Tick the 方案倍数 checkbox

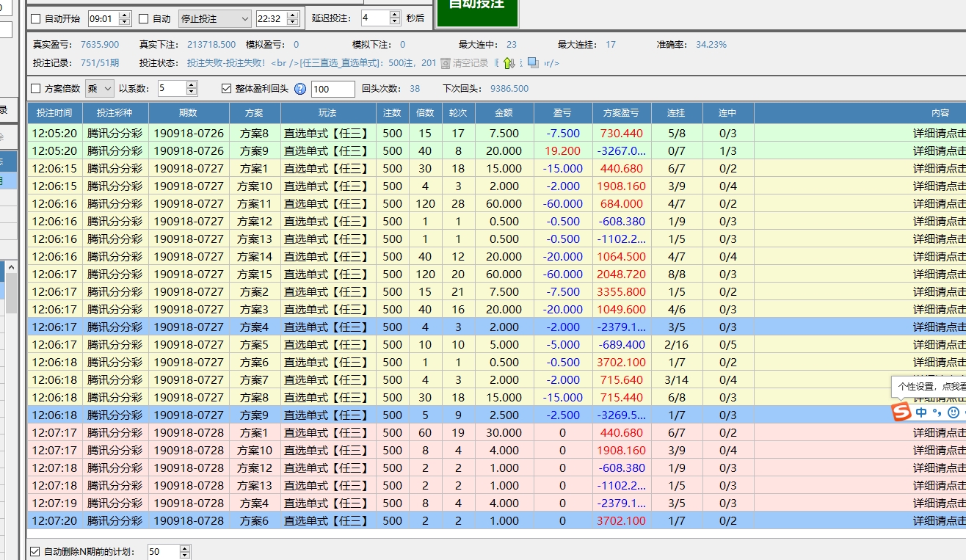point(36,89)
